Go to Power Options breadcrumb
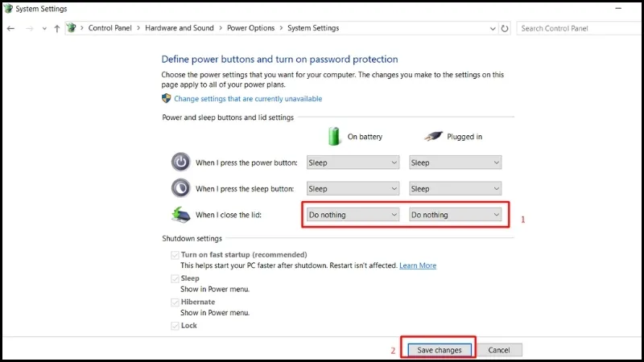This screenshot has width=644, height=362. 250,28
